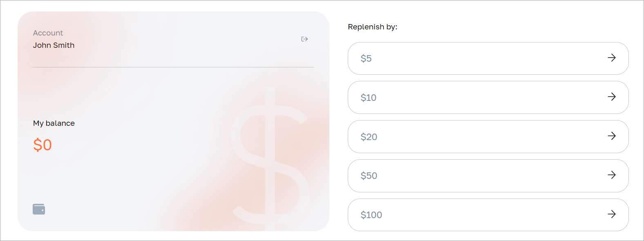The image size is (644, 241).
Task: Select the $5 replenish option
Action: 488,58
